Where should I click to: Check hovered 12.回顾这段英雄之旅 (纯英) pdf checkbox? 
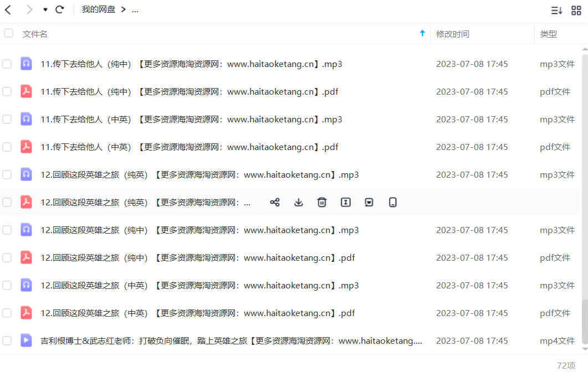(7, 202)
